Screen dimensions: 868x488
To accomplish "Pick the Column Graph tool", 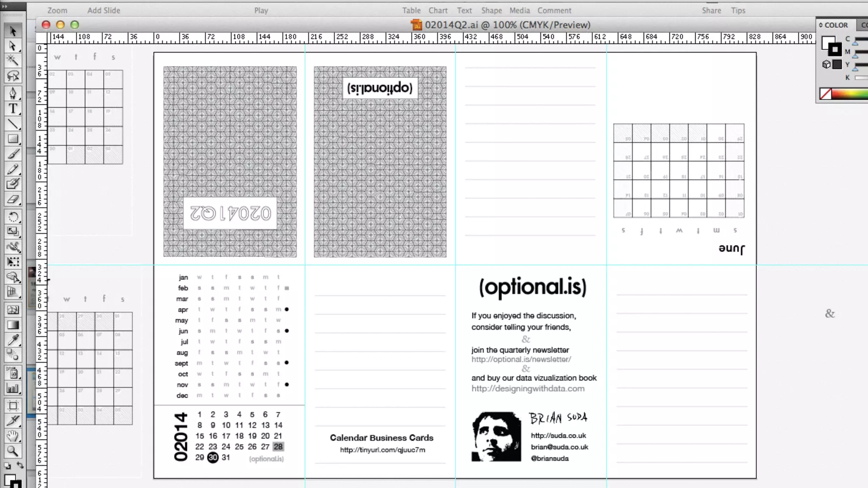I will pyautogui.click(x=13, y=388).
